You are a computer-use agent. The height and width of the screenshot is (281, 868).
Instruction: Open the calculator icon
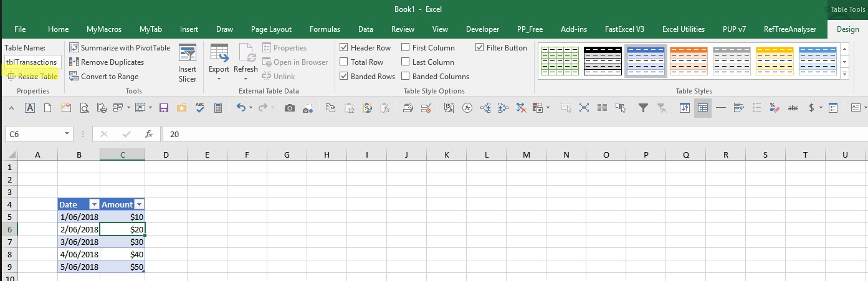tap(218, 108)
